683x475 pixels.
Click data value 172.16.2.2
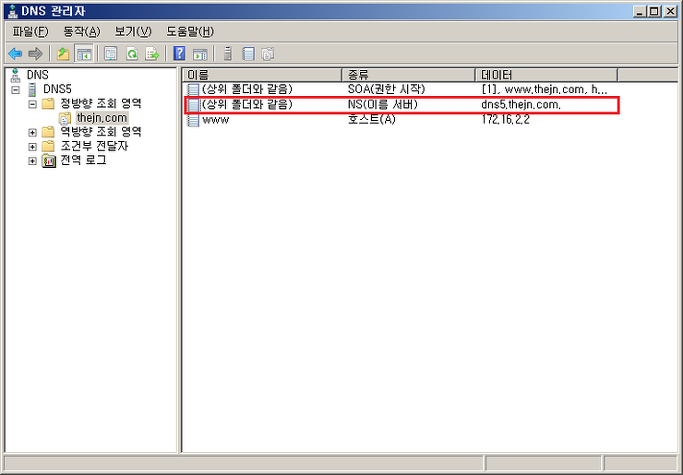pyautogui.click(x=506, y=119)
